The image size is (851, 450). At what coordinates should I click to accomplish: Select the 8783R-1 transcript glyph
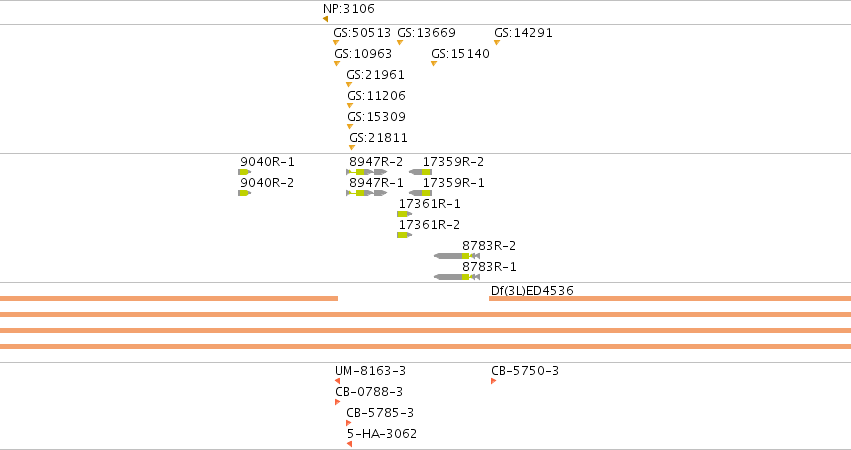[457, 277]
